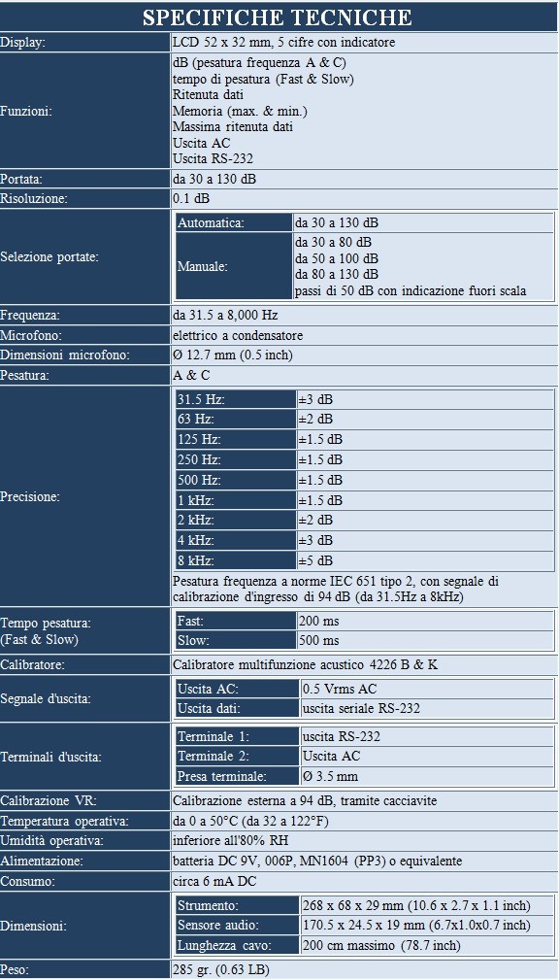Click the 'Presa terminale:' sub-label
The image size is (559, 980).
(238, 776)
